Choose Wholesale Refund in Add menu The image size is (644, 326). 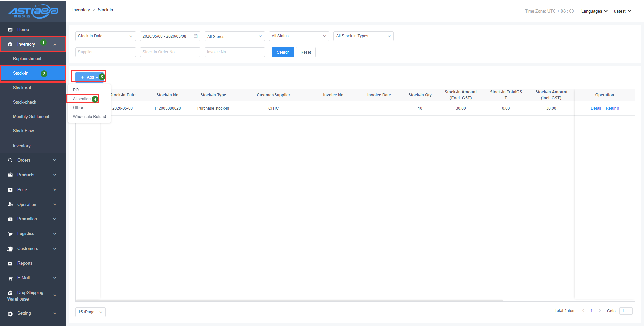tap(89, 117)
